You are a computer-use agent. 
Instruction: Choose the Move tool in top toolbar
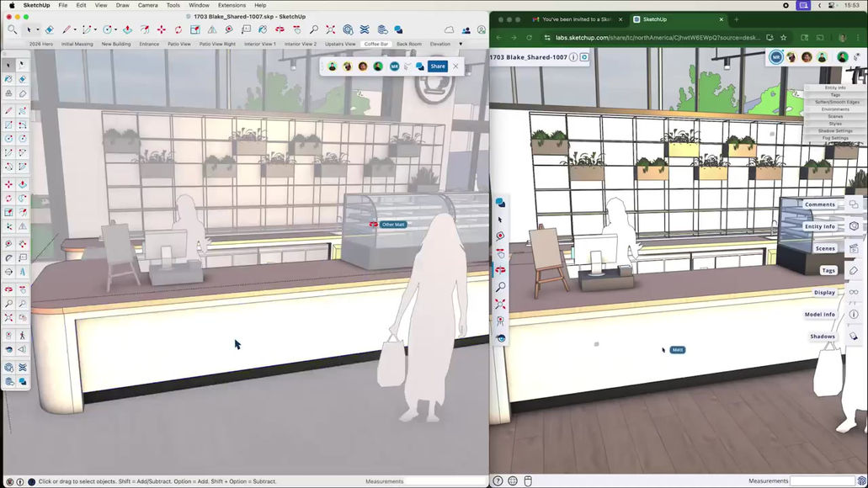click(x=161, y=30)
